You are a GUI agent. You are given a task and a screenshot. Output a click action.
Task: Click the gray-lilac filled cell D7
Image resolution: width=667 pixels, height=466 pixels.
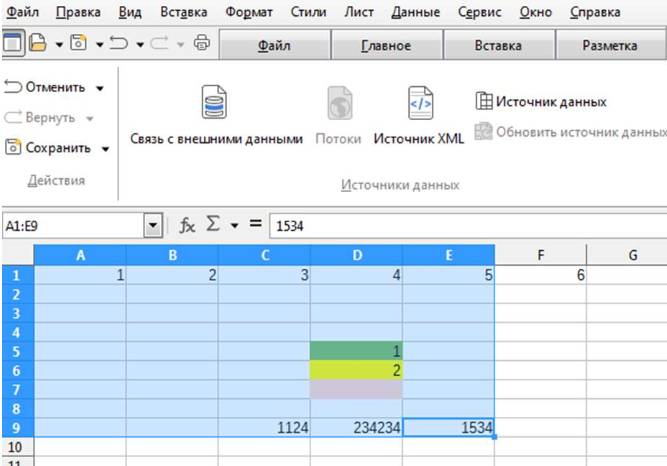(x=356, y=389)
